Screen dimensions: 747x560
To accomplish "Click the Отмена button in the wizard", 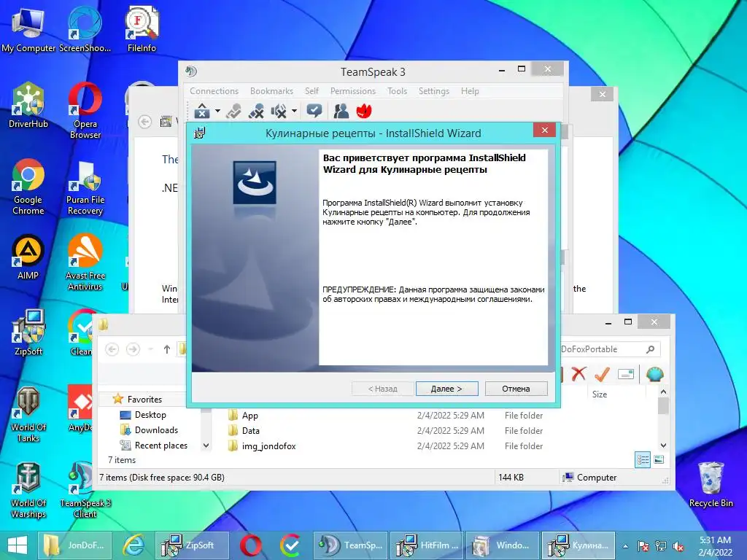I will tap(516, 389).
